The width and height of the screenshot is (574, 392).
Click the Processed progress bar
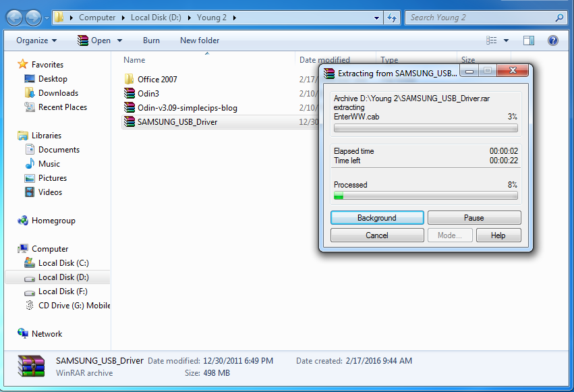426,196
